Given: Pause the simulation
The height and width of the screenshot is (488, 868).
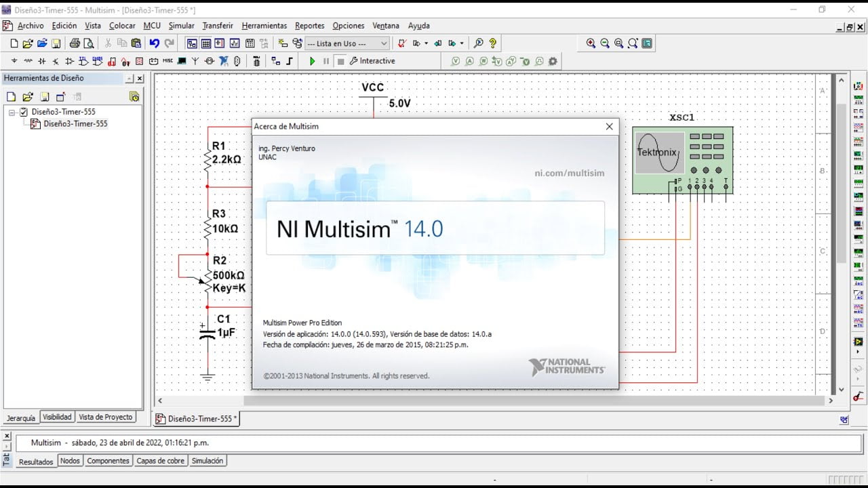Looking at the screenshot, I should tap(326, 60).
